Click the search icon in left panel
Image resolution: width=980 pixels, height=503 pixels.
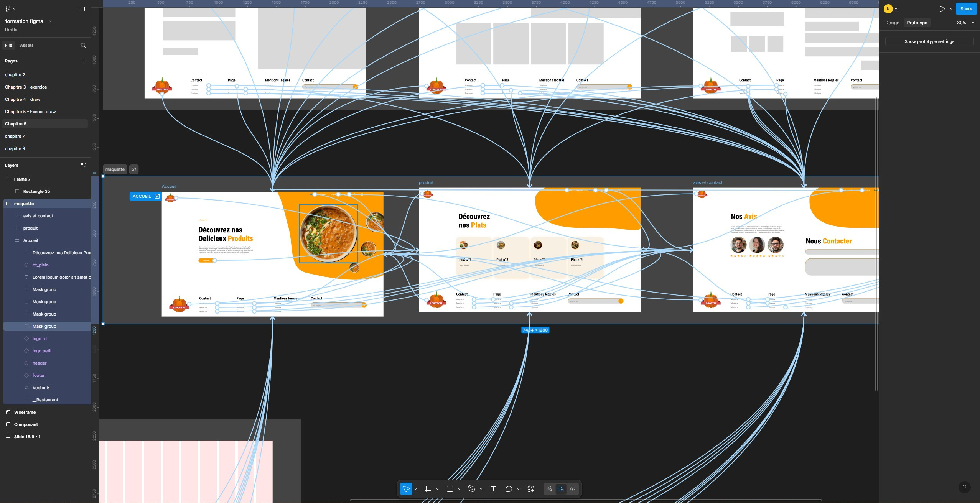(x=83, y=45)
